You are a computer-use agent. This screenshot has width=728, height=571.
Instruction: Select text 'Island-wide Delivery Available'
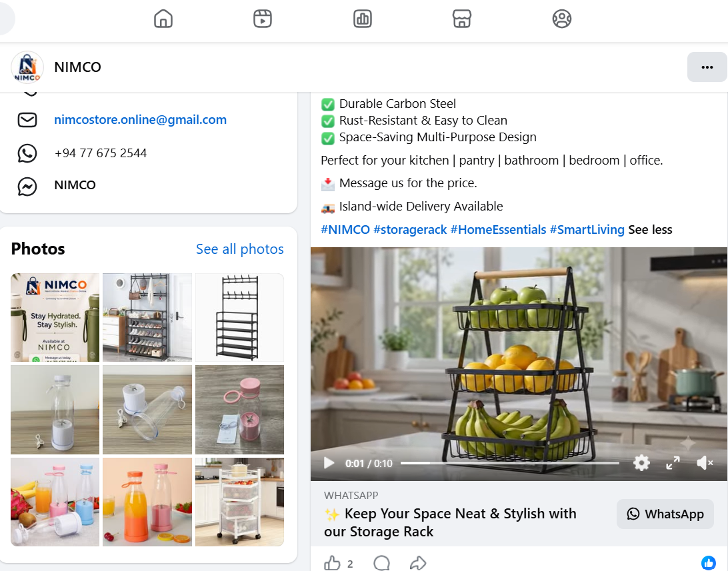coord(421,207)
